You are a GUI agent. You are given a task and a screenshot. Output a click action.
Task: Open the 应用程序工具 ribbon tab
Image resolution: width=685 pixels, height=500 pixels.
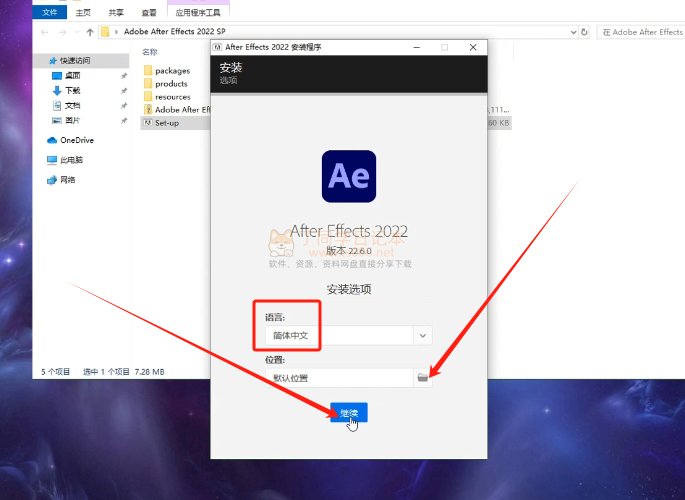tap(198, 13)
